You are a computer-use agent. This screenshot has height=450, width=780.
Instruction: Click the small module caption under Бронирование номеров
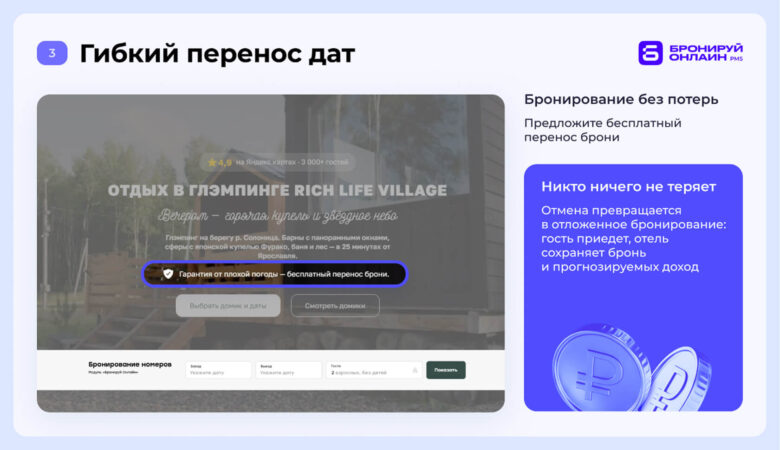[x=113, y=372]
